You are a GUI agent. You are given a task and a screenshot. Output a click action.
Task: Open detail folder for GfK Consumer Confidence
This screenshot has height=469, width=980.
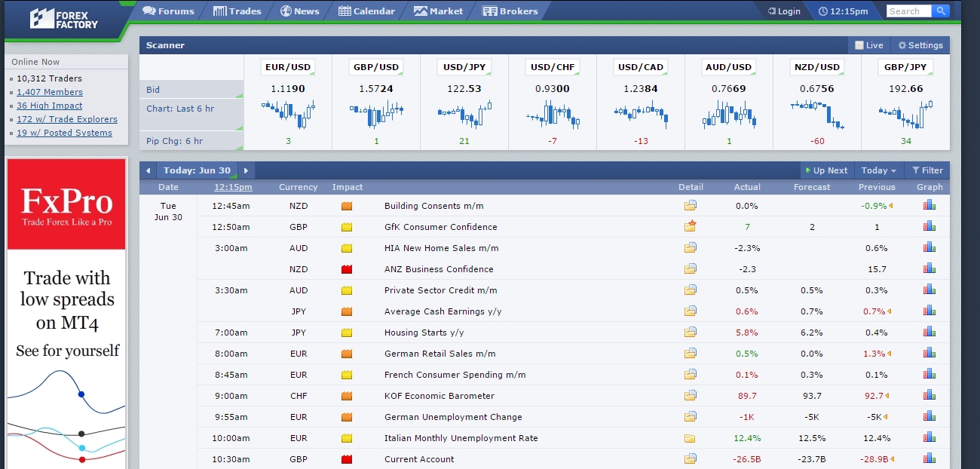691,226
